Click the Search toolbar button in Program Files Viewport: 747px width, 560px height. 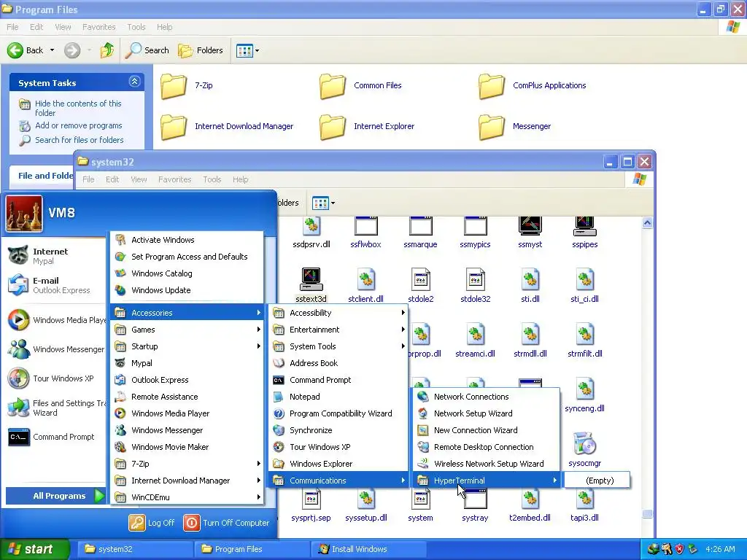147,50
